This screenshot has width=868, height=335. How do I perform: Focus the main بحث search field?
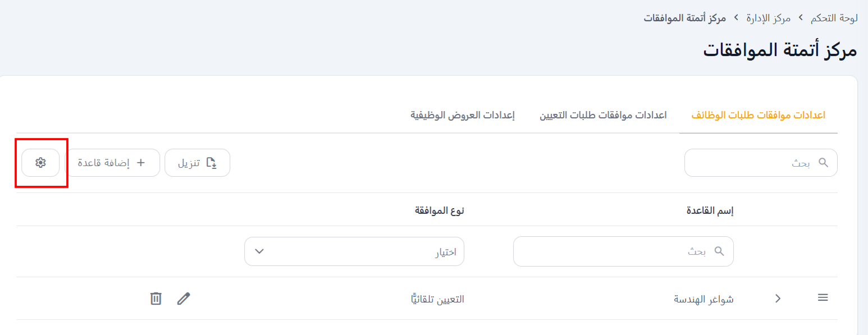click(752, 163)
